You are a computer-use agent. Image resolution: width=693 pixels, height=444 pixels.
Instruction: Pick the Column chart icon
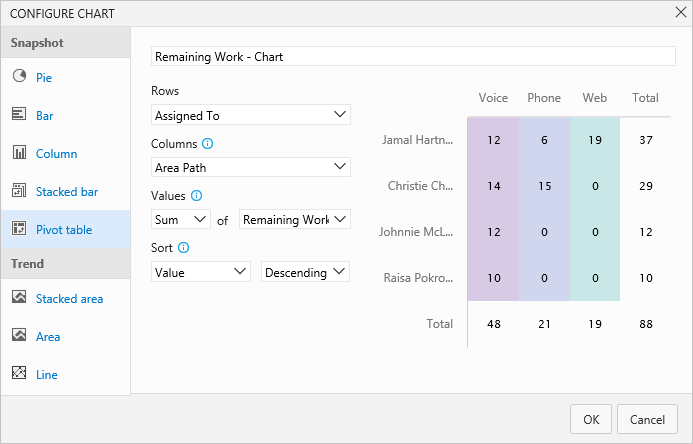[19, 153]
